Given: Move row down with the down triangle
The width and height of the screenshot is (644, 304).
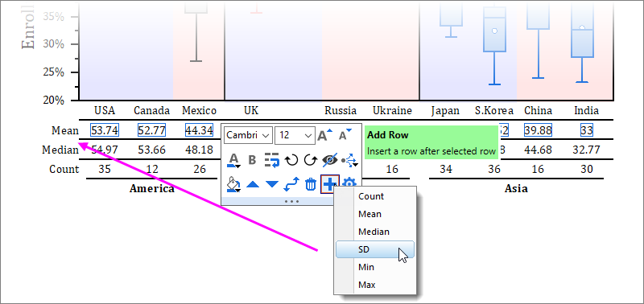Looking at the screenshot, I should (272, 185).
